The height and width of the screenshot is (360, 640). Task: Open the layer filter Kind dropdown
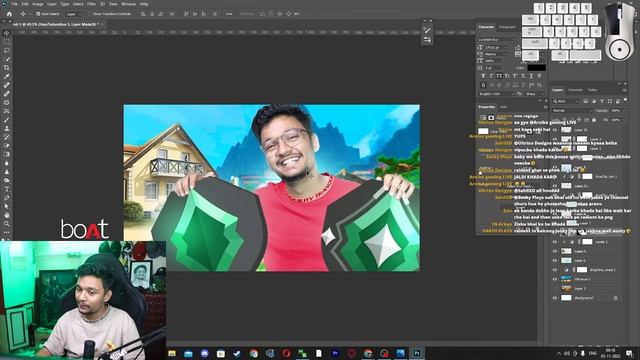[566, 101]
